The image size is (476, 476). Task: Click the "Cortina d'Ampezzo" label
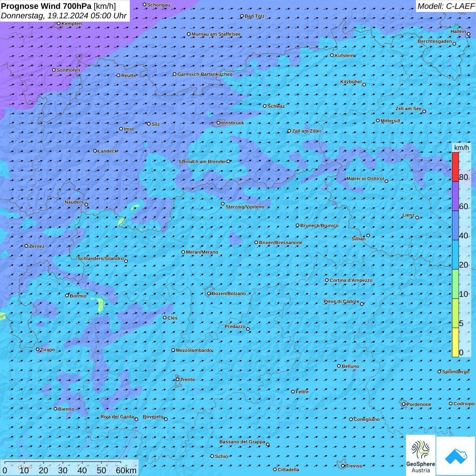(x=351, y=280)
